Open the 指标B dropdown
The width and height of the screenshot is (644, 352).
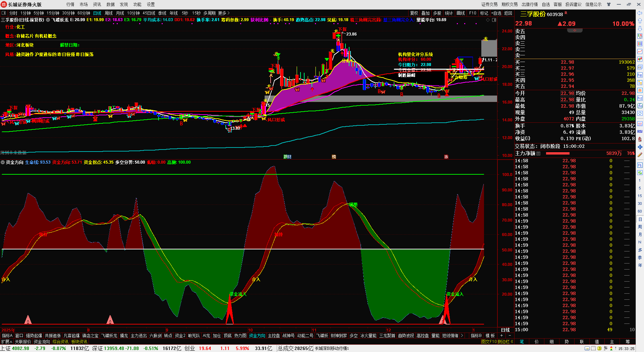point(476,336)
